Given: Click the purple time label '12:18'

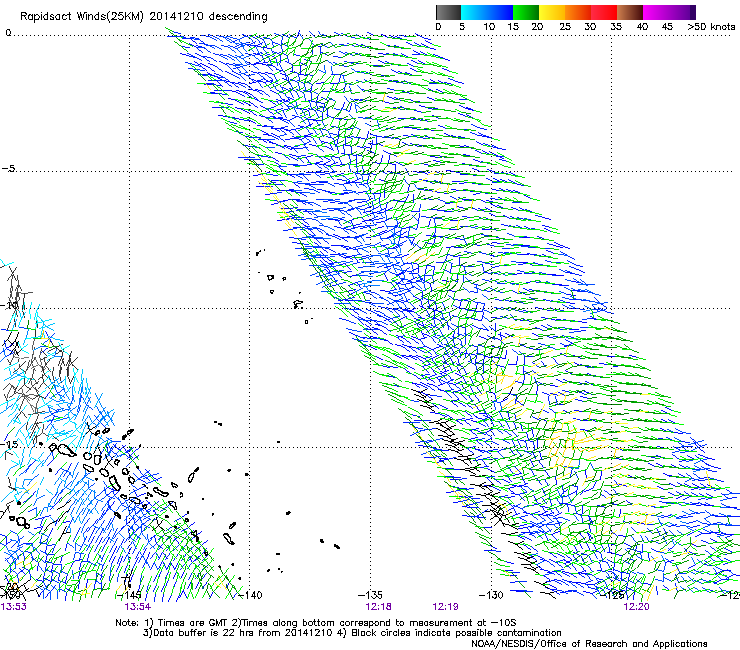Looking at the screenshot, I should point(378,607).
